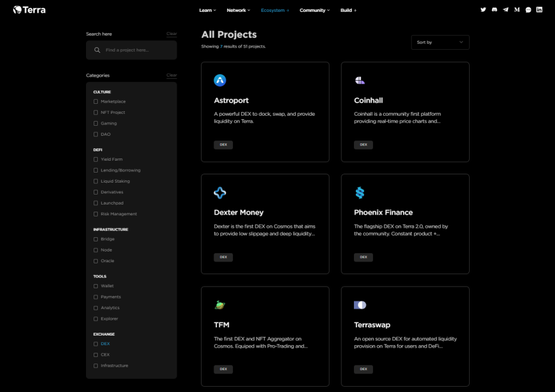Click the search magnifier icon
This screenshot has width=555, height=392.
click(x=97, y=50)
